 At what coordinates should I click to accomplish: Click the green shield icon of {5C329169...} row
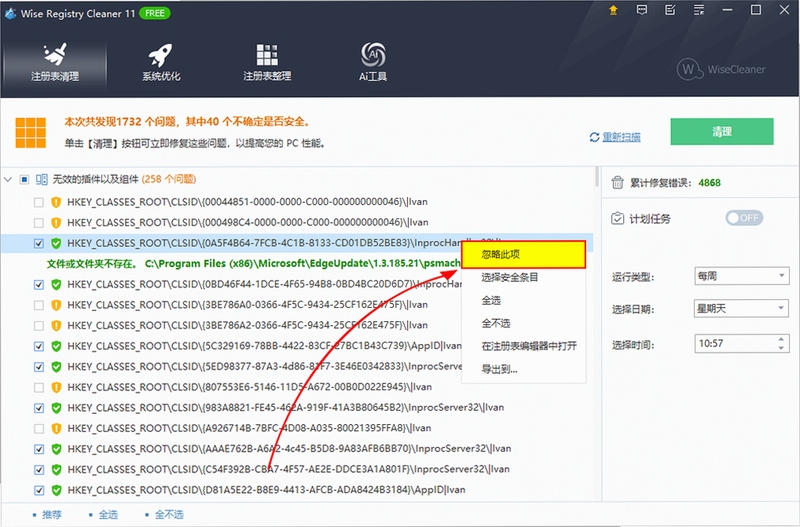56,346
